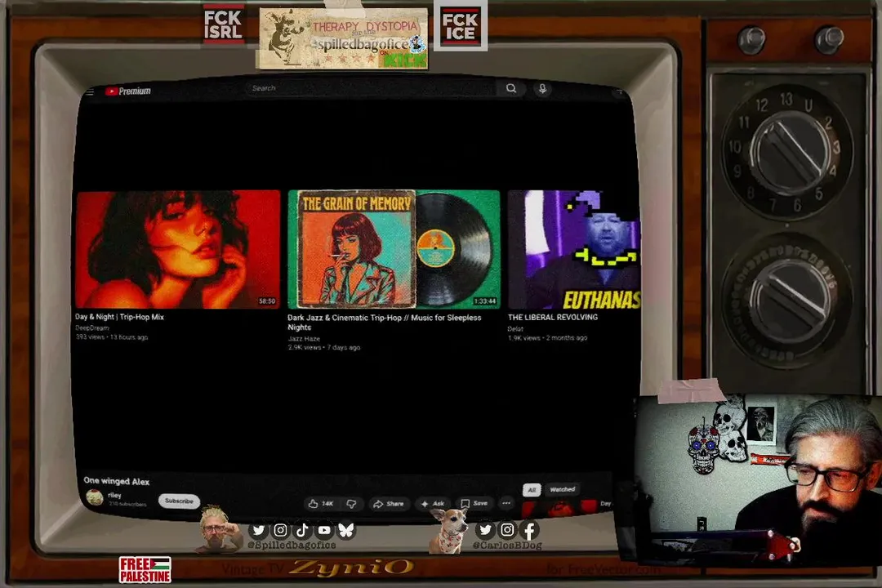Select the All filter chip

pos(532,490)
